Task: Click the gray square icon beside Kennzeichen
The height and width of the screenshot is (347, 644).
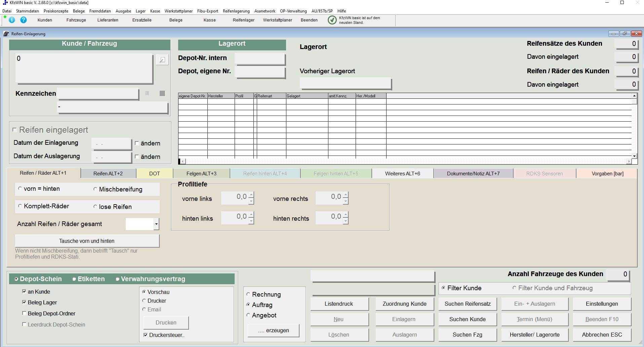Action: (162, 93)
